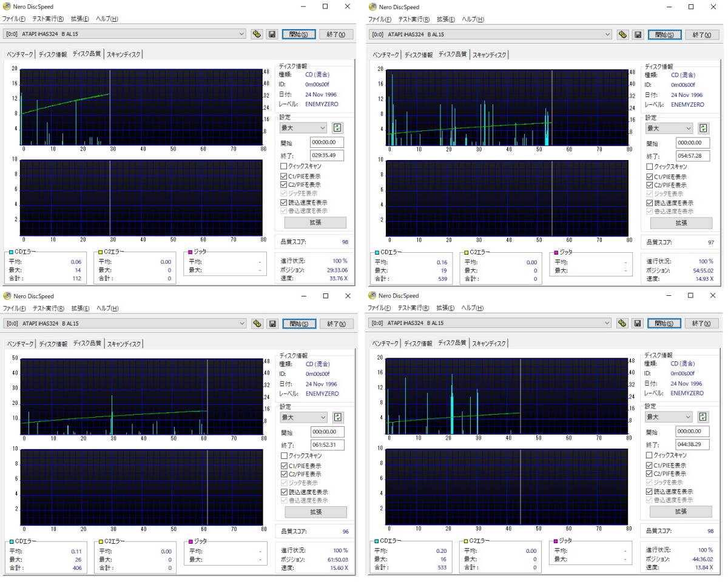Open options icon in window ending 044:38.29

(622, 323)
